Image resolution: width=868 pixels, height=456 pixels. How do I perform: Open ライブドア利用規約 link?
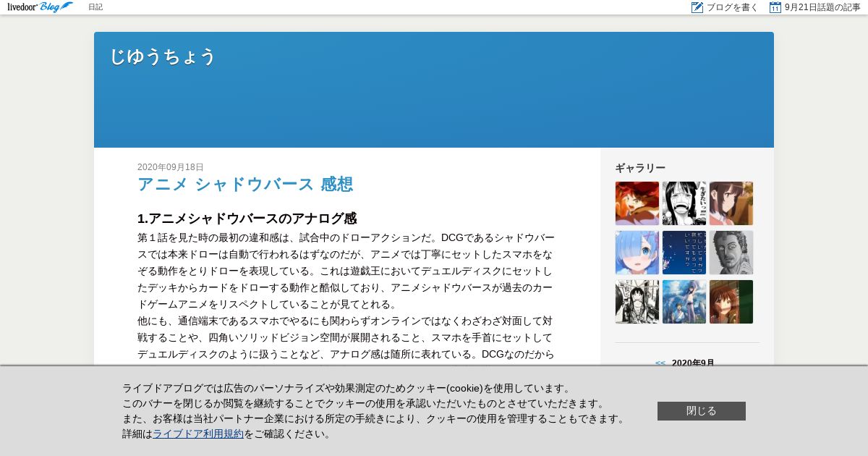click(x=198, y=434)
